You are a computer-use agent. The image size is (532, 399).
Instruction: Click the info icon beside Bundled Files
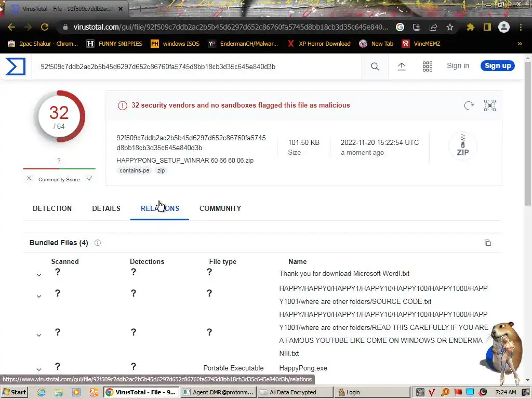tap(98, 243)
